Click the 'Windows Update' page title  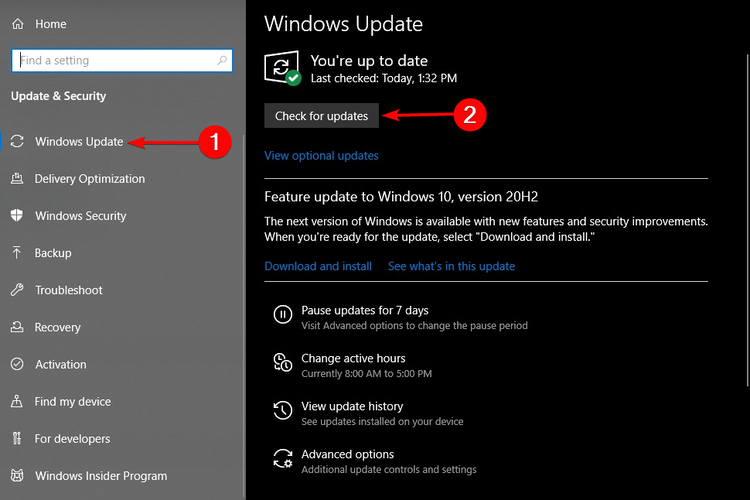tap(343, 23)
